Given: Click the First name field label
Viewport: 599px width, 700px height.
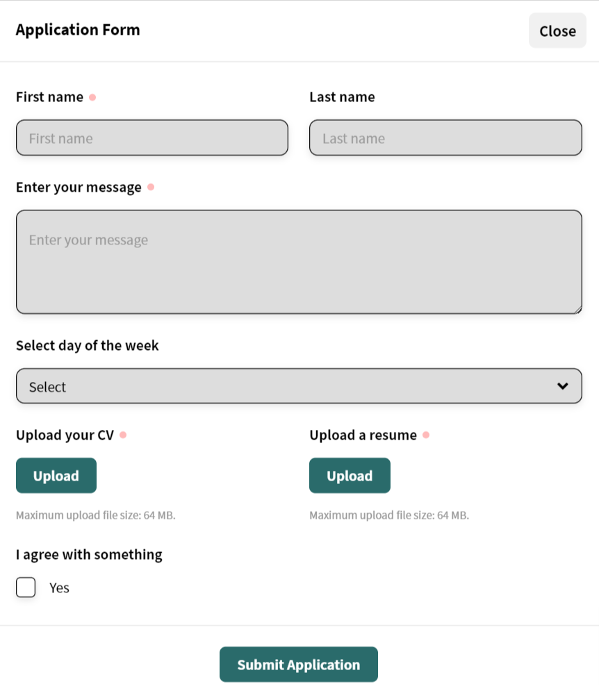Looking at the screenshot, I should pos(49,97).
